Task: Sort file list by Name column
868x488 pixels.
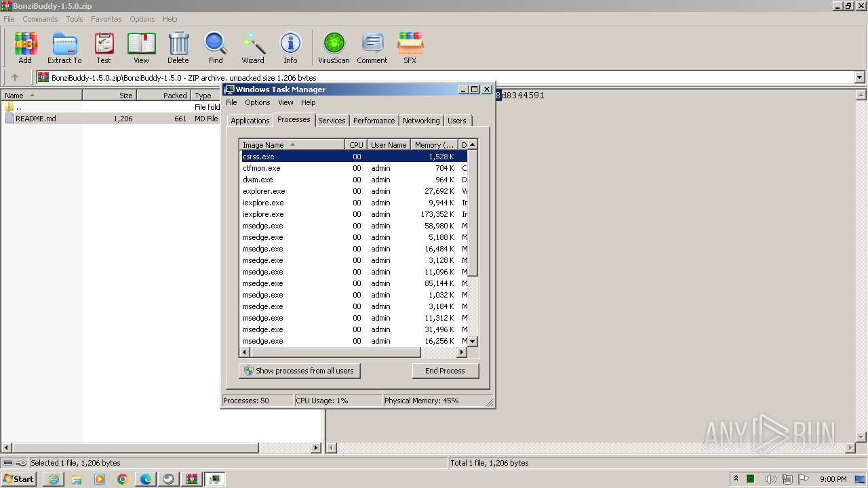Action: (x=41, y=96)
